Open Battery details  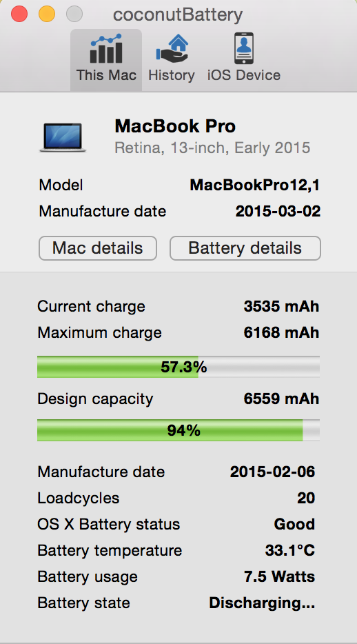click(x=245, y=248)
